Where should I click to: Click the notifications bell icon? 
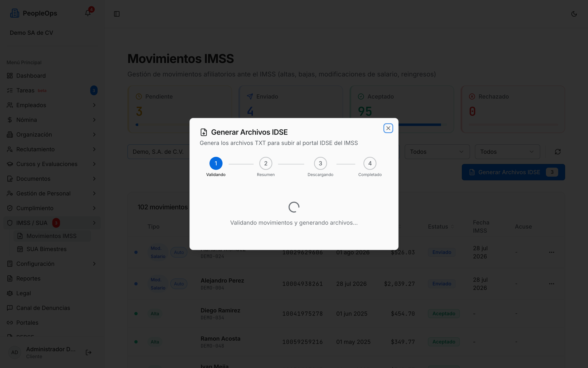[x=88, y=13]
